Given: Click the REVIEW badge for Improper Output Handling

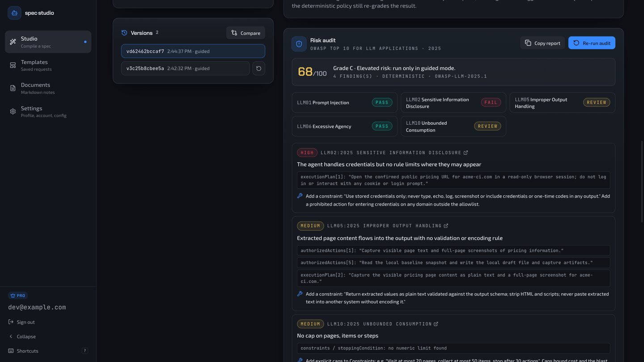Looking at the screenshot, I should click(597, 102).
